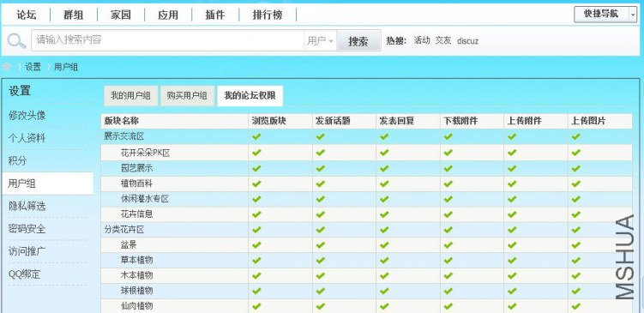
Task: Click 发新话题 column header
Action: point(333,121)
